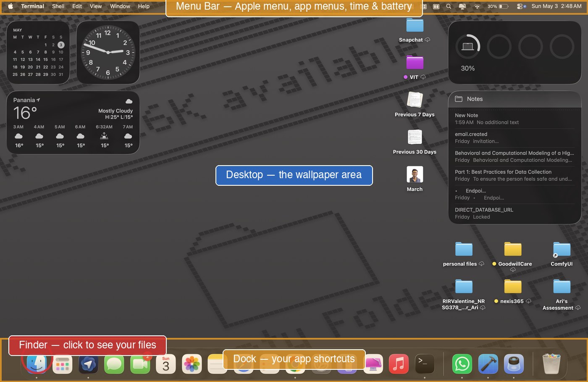Open the New Note entry in Notes widget
588x382 pixels.
514,119
